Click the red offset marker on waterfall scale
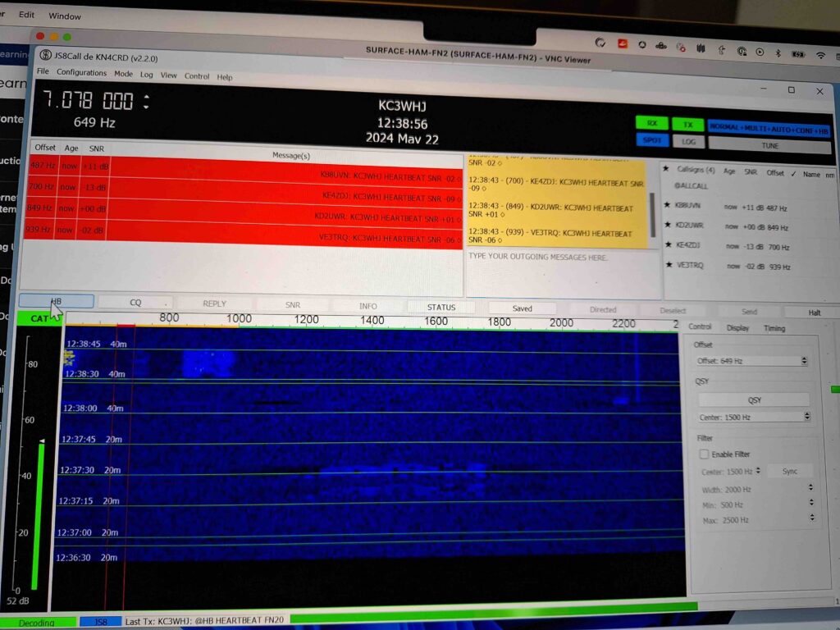840x630 pixels. pos(126,326)
